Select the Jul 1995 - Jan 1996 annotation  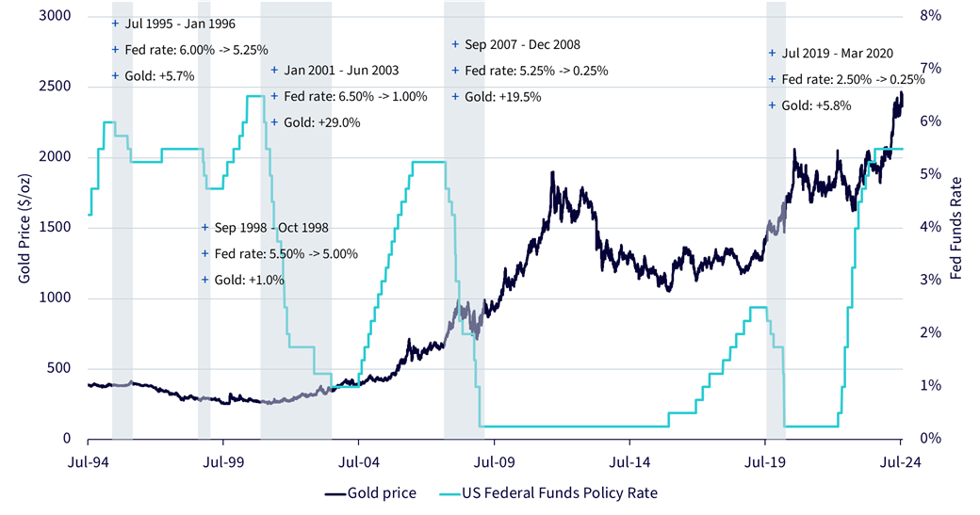[180, 24]
